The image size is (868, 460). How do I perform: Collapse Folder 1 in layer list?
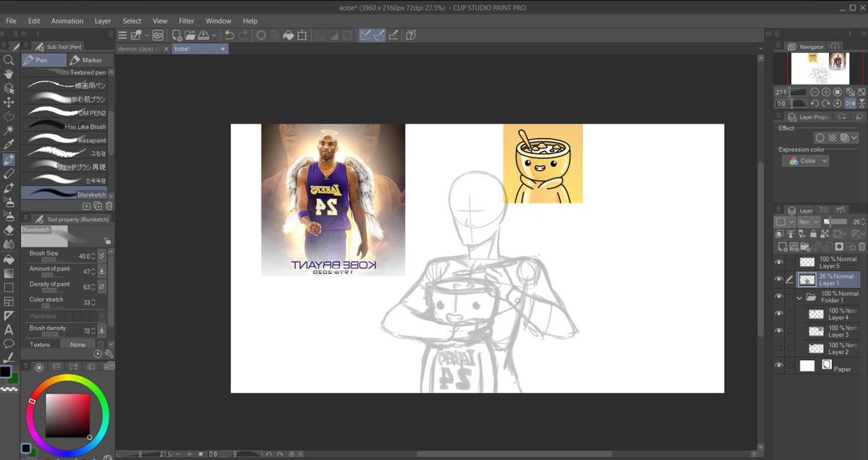point(800,297)
